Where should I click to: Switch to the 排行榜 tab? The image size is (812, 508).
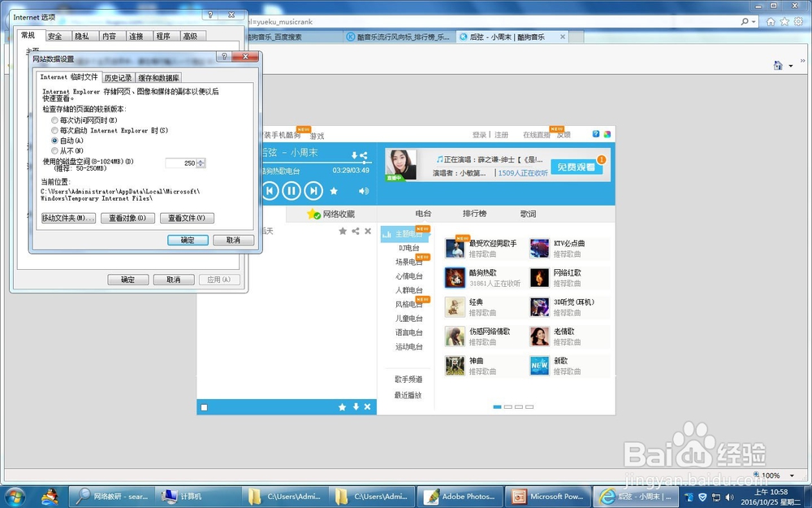474,214
